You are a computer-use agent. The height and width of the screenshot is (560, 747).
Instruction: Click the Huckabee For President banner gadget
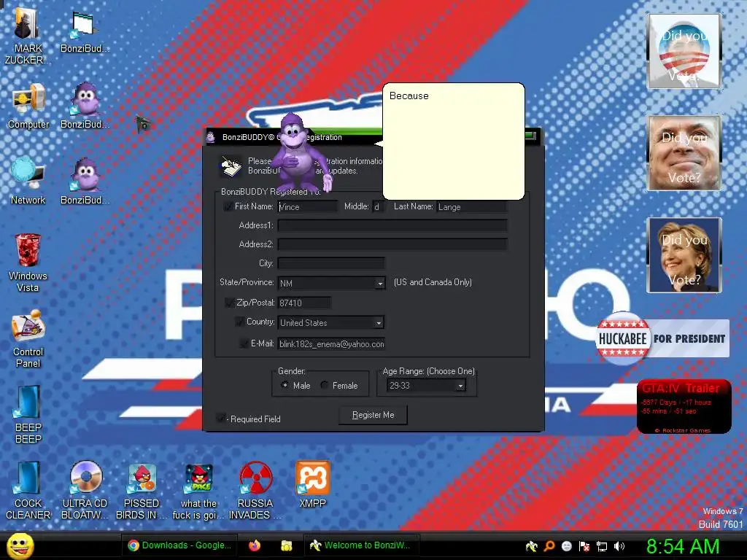[662, 338]
